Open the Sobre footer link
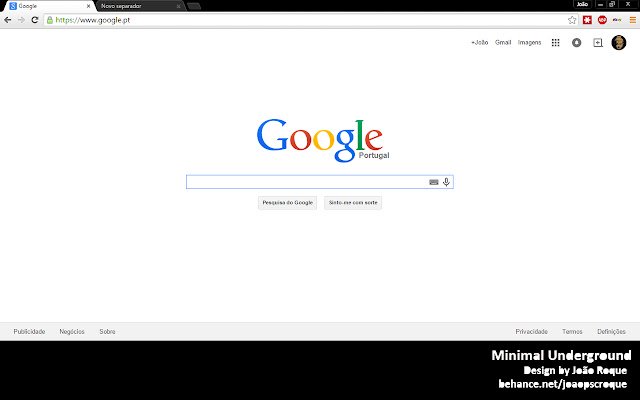The height and width of the screenshot is (400, 640). pos(107,331)
